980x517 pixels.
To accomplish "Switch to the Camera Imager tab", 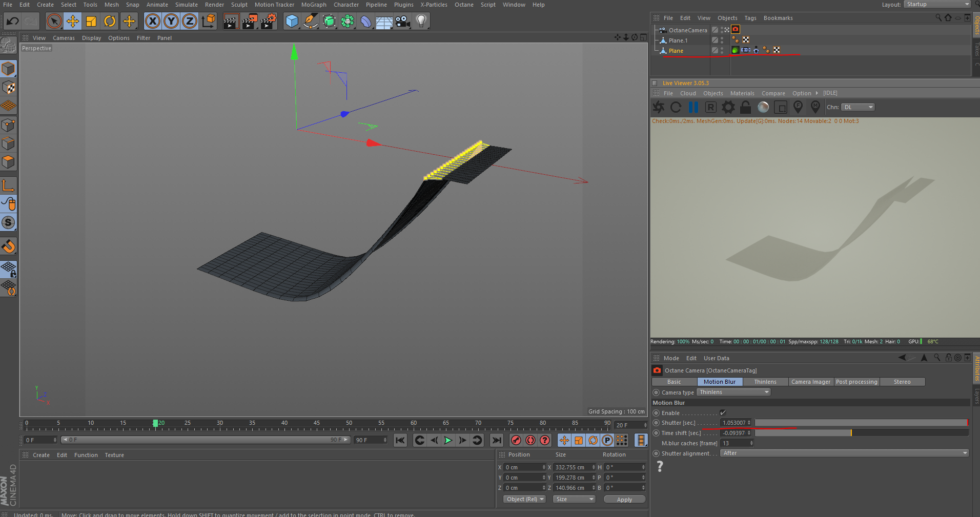I will click(810, 382).
